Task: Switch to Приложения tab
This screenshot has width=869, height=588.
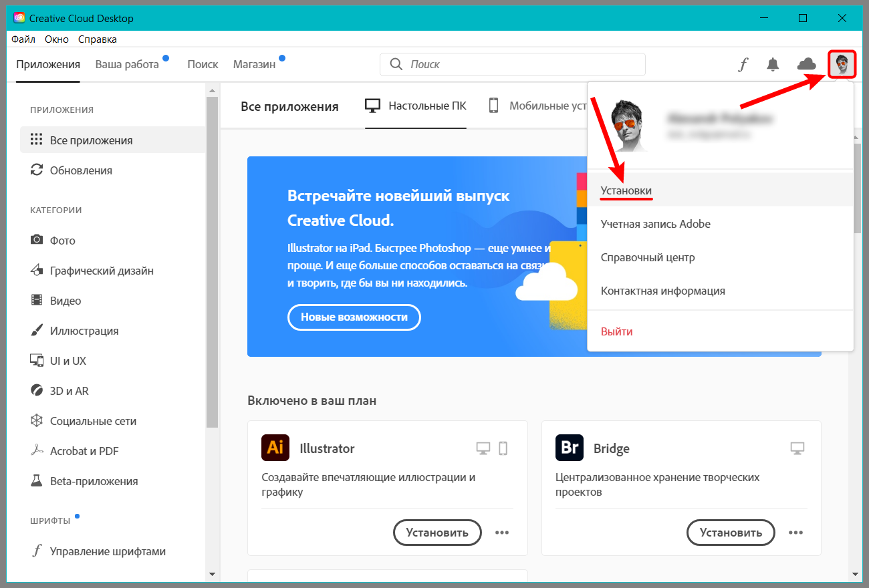Action: pyautogui.click(x=48, y=65)
